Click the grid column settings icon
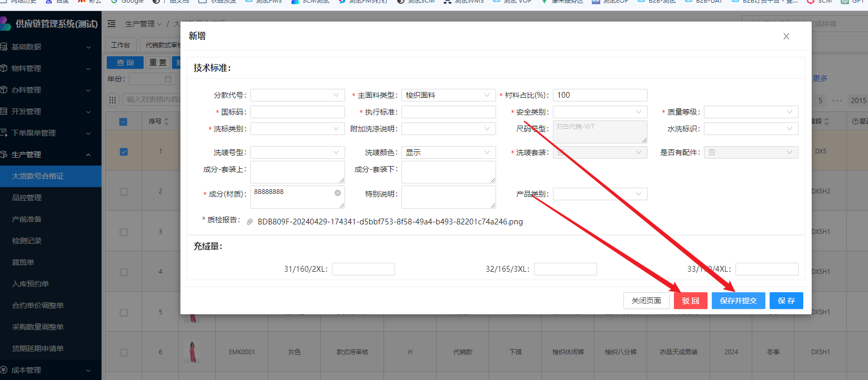Screen dimensions: 868x380 [113, 100]
